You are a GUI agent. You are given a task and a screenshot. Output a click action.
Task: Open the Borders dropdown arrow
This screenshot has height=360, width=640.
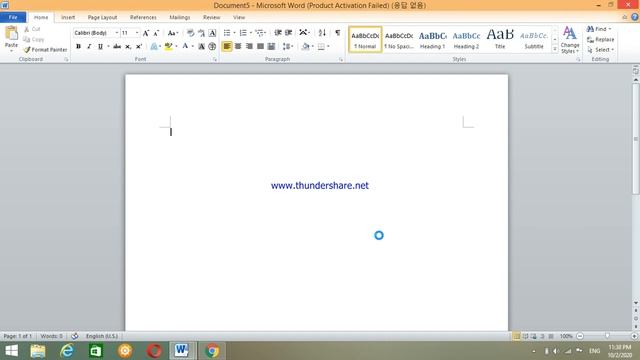click(328, 47)
